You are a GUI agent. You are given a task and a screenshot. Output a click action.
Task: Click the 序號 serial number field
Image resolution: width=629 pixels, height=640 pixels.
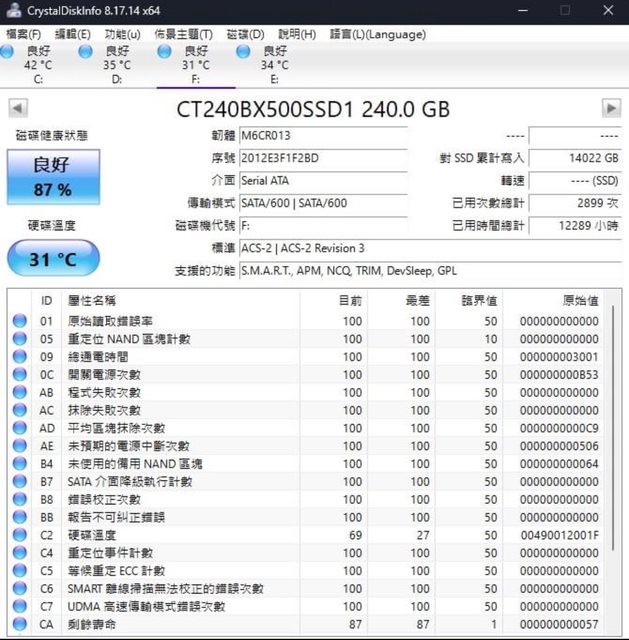323,158
